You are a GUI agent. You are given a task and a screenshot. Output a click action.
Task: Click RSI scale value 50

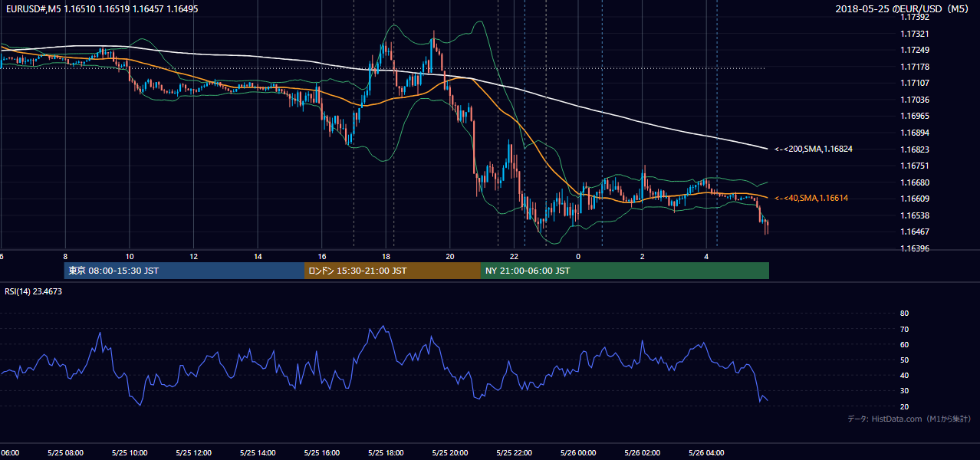point(904,360)
